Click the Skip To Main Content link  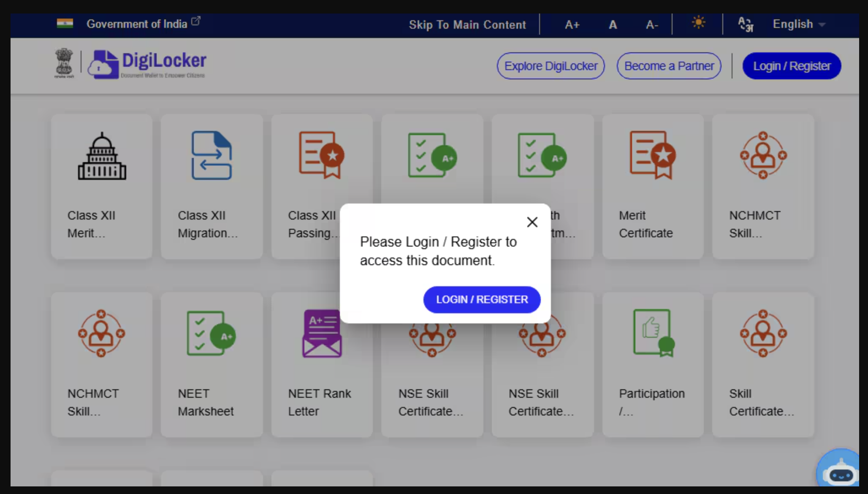[x=467, y=24]
